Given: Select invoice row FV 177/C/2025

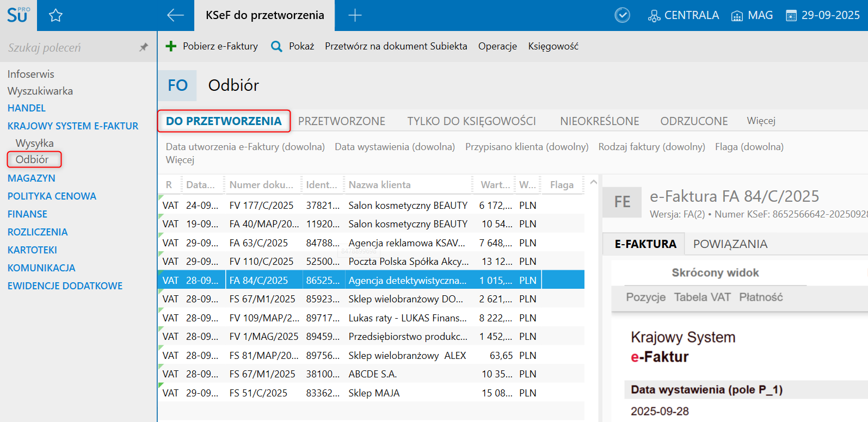Looking at the screenshot, I should coord(371,205).
